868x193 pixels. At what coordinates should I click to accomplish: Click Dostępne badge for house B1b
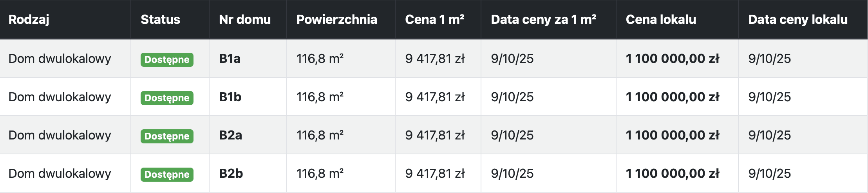pyautogui.click(x=167, y=98)
